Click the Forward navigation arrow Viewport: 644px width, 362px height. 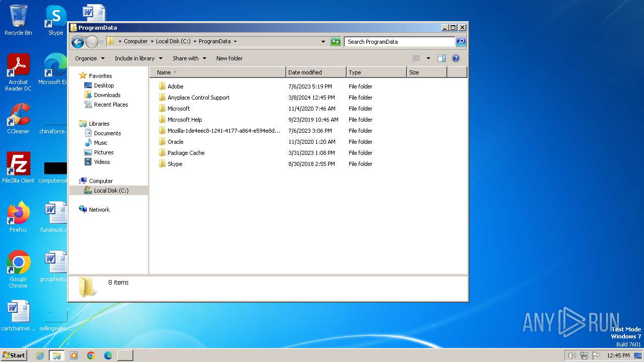tap(92, 42)
